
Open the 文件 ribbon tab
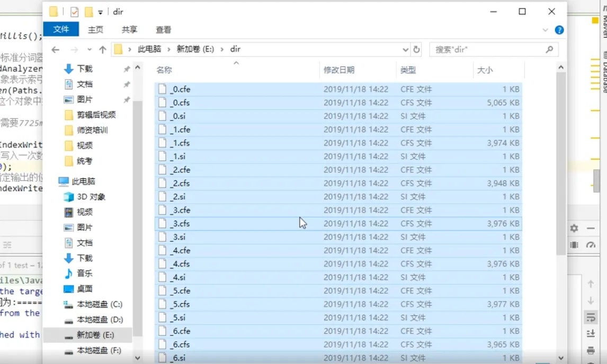[x=61, y=30]
